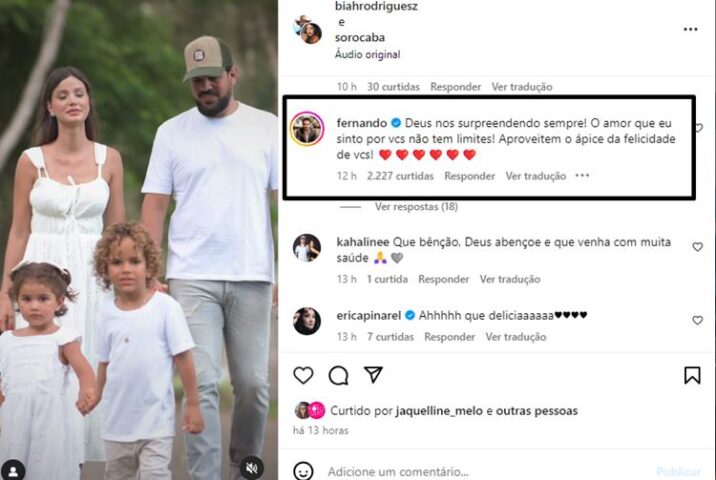Screen dimensions: 716x480
Task: Show tagged people icon on video
Action: (x=13, y=471)
